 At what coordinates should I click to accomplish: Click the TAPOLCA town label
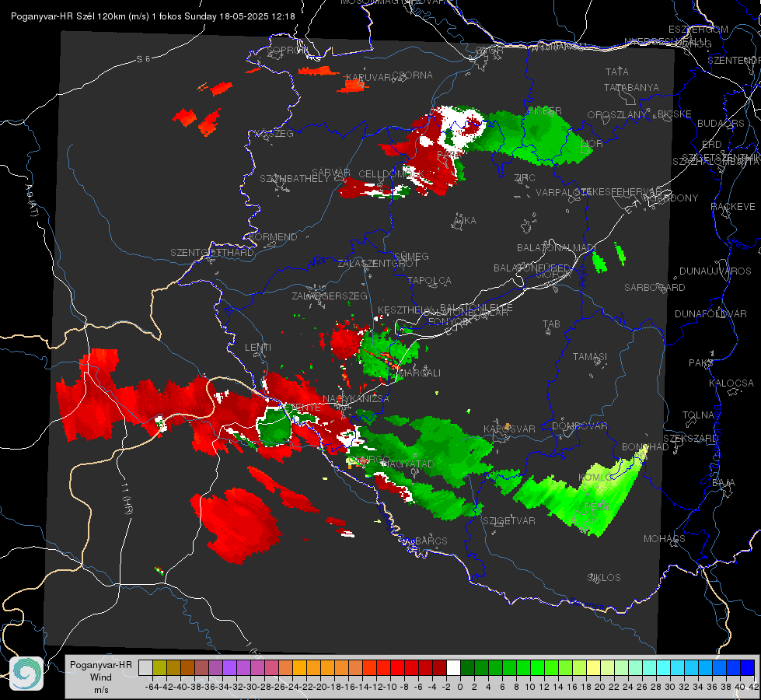click(429, 280)
